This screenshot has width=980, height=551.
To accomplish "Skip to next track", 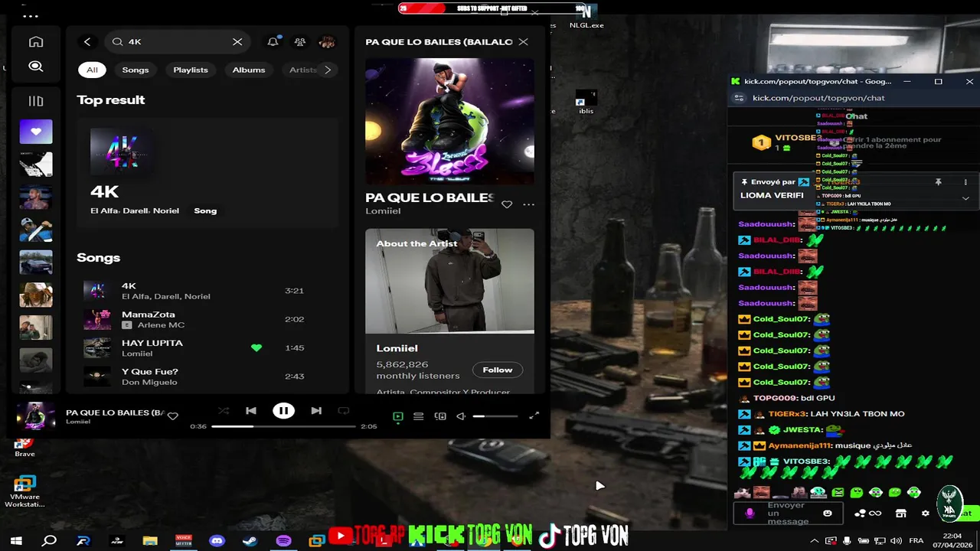I will tap(316, 411).
